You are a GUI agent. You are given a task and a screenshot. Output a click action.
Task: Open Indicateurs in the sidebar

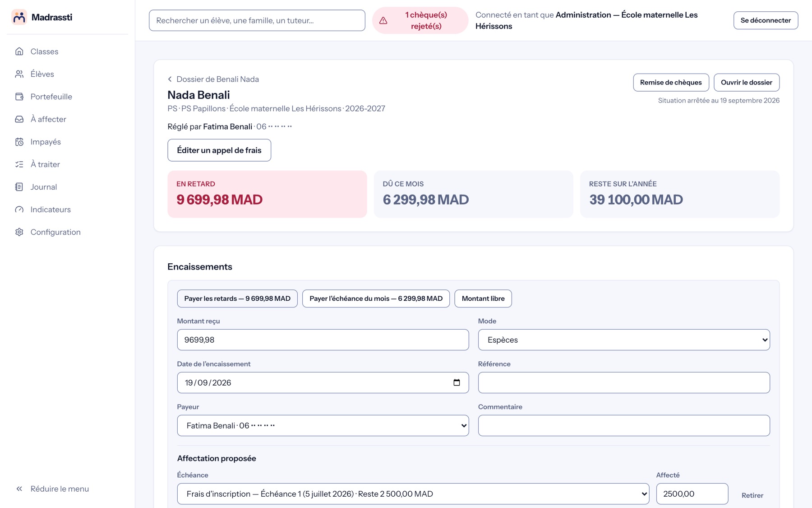[x=68, y=210]
